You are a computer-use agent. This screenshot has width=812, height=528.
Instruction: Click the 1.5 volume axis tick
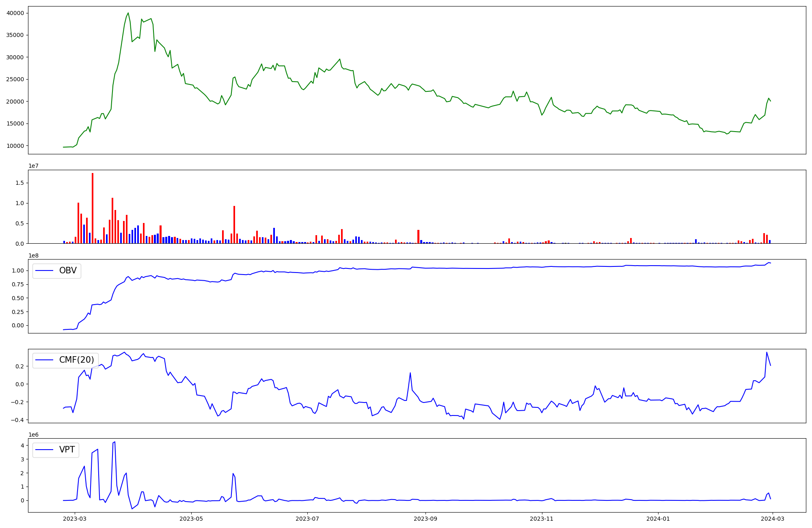(19, 183)
